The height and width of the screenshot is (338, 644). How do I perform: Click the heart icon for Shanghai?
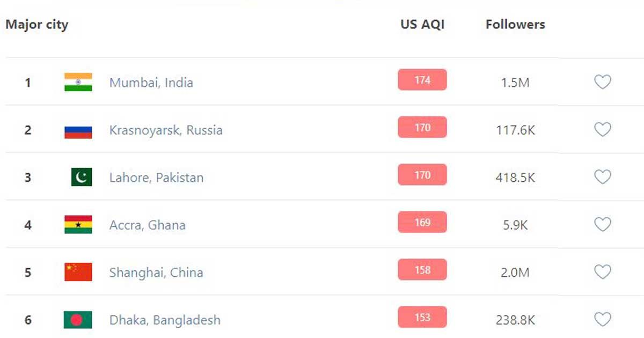(x=603, y=272)
